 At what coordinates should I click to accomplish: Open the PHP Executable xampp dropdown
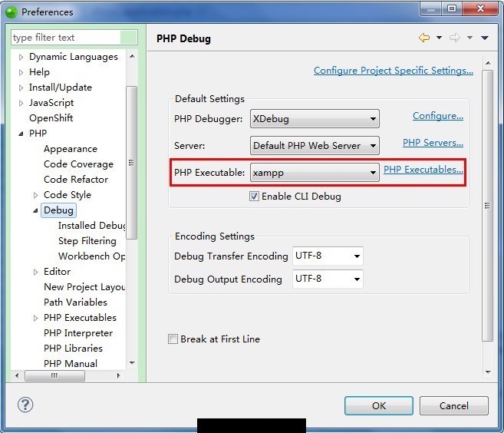coord(315,173)
